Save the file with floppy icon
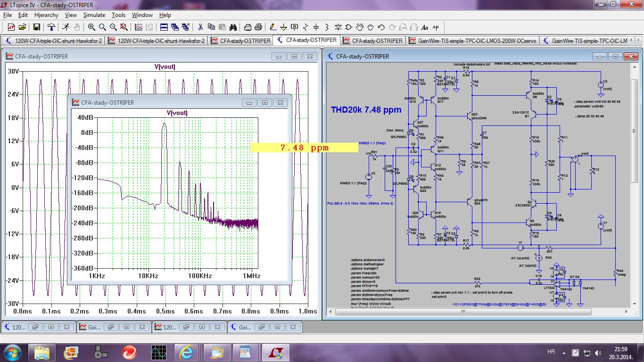The height and width of the screenshot is (362, 644). click(x=36, y=27)
